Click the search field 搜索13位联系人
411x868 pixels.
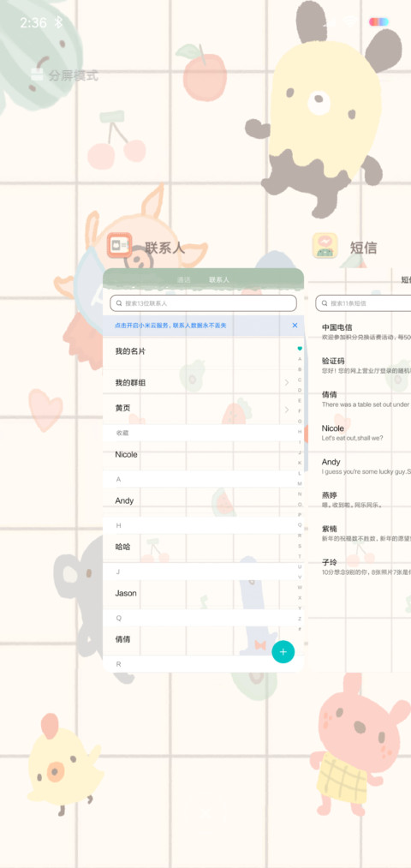click(203, 303)
